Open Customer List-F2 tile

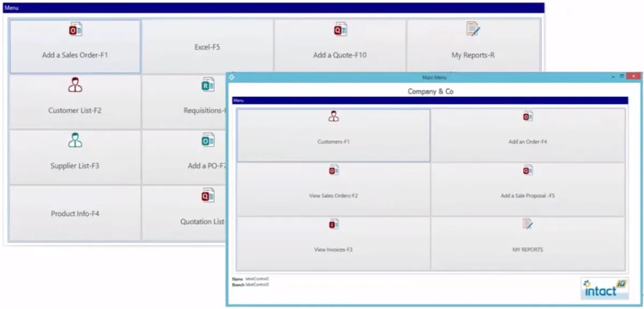[x=75, y=102]
